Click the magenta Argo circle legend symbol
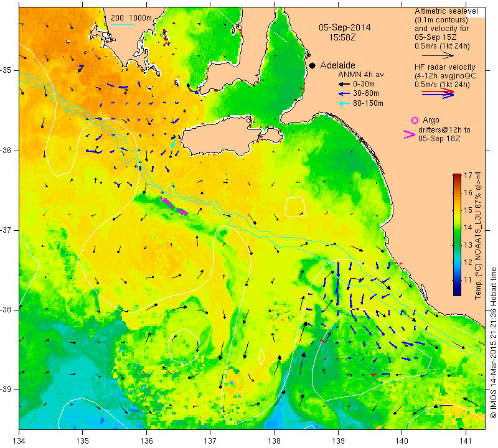 pos(415,120)
